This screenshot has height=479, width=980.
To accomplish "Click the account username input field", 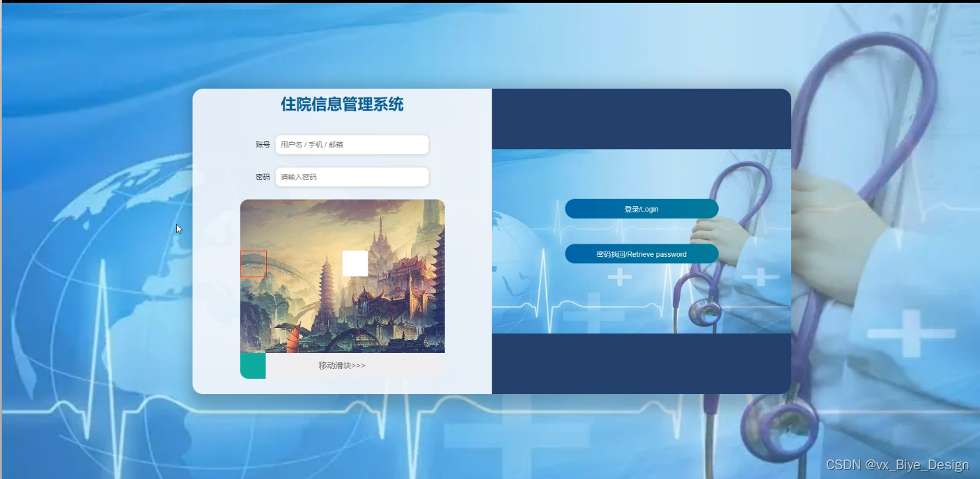I will click(x=352, y=145).
